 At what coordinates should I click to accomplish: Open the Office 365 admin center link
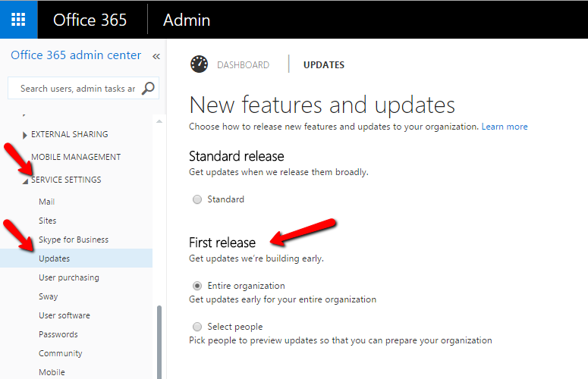tap(76, 55)
